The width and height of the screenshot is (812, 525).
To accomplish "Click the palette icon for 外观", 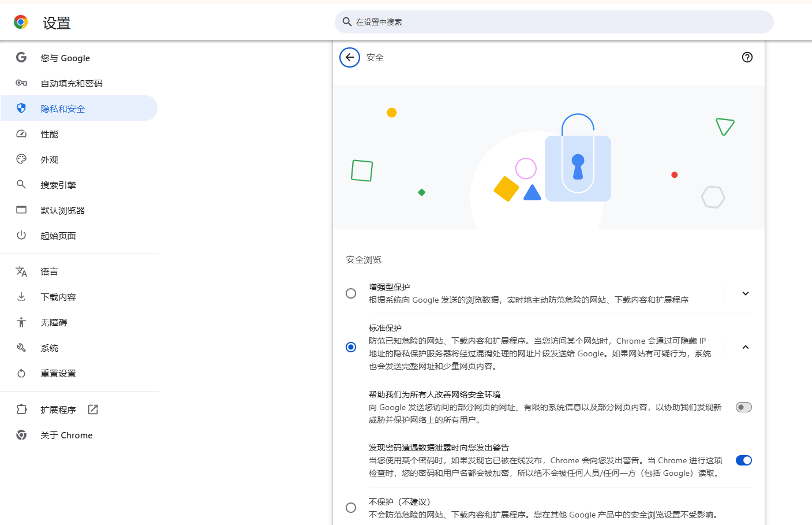I will tap(21, 159).
